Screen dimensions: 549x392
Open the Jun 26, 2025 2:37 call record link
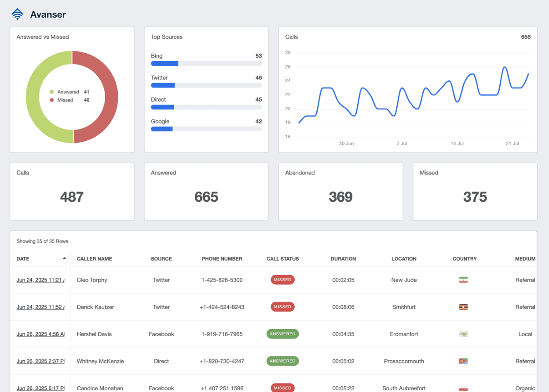(x=40, y=361)
